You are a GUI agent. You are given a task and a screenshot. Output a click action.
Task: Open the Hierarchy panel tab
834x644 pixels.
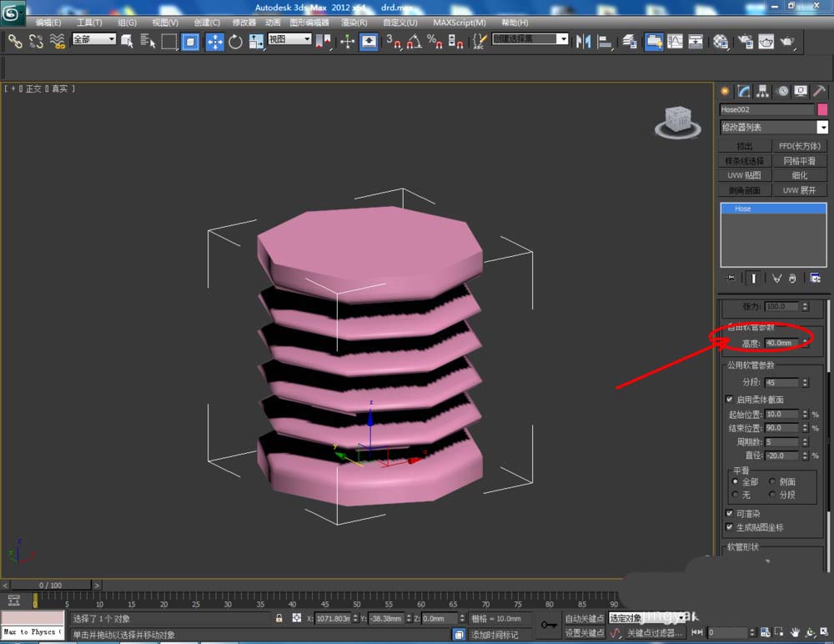pyautogui.click(x=762, y=91)
